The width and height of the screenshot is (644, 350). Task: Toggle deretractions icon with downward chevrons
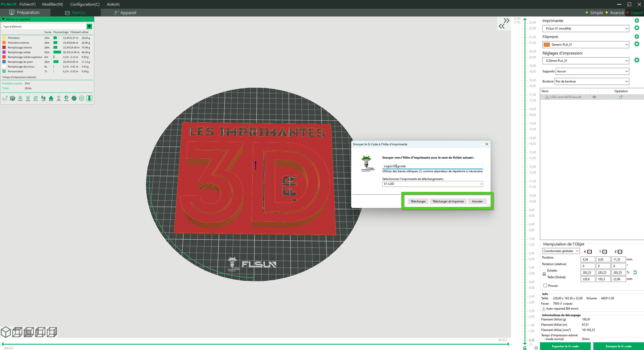click(x=28, y=98)
